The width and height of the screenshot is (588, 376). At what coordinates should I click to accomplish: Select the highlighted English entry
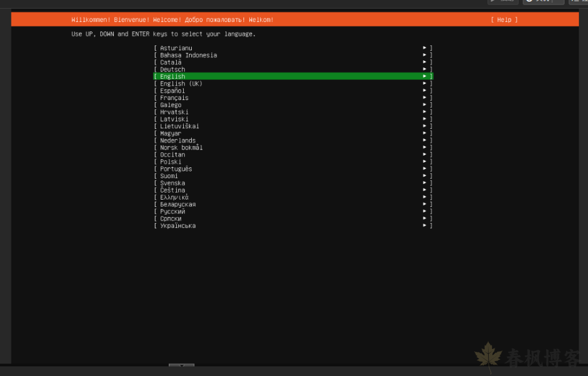(x=293, y=76)
